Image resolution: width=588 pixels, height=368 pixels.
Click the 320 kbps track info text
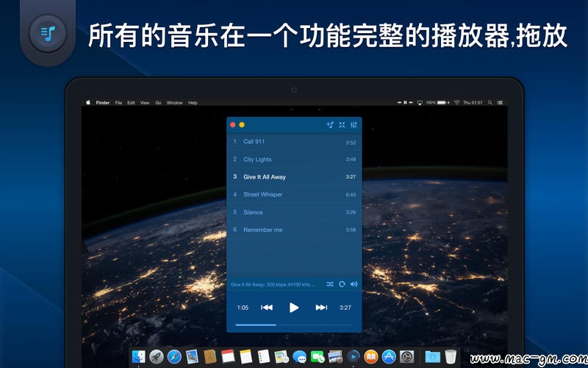coord(272,285)
